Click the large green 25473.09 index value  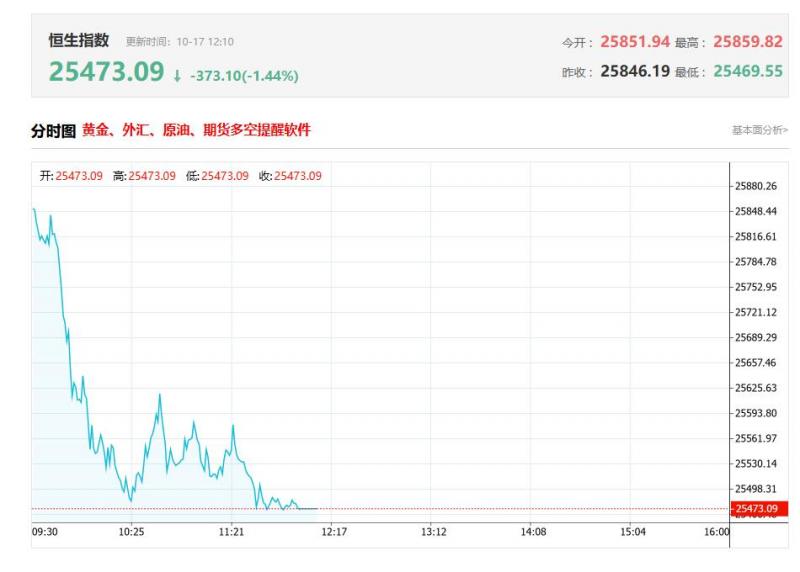pyautogui.click(x=106, y=72)
